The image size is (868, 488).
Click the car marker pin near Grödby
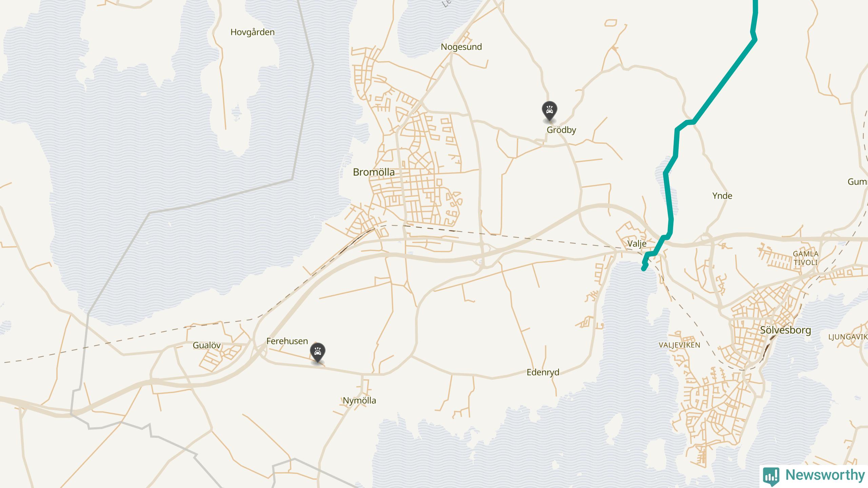click(x=549, y=111)
